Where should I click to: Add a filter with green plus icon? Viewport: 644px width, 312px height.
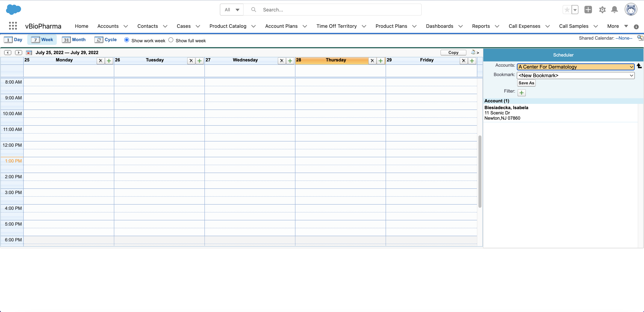tap(521, 93)
